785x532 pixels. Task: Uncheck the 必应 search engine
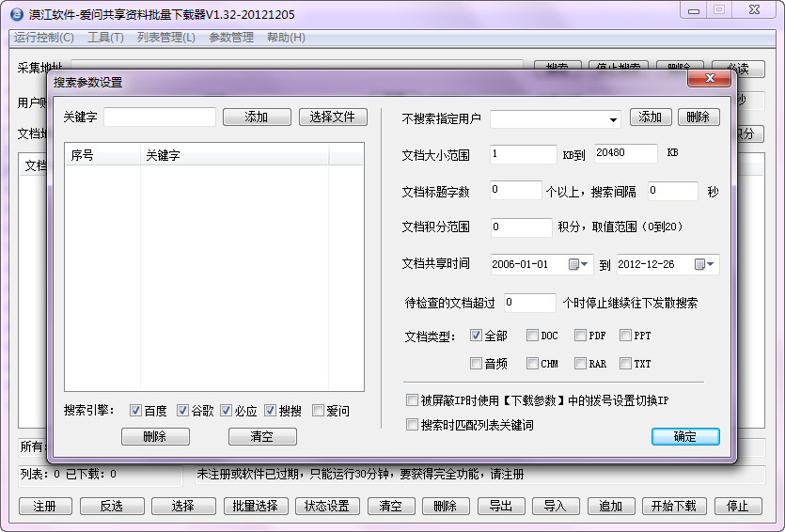[x=226, y=411]
